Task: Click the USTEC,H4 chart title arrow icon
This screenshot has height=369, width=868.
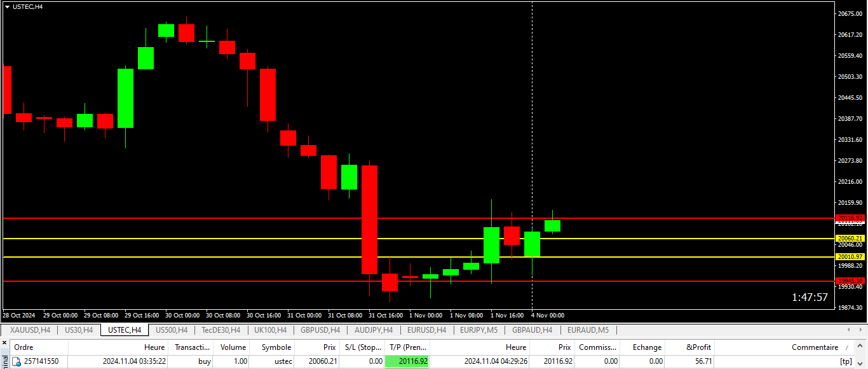Action: coord(7,6)
